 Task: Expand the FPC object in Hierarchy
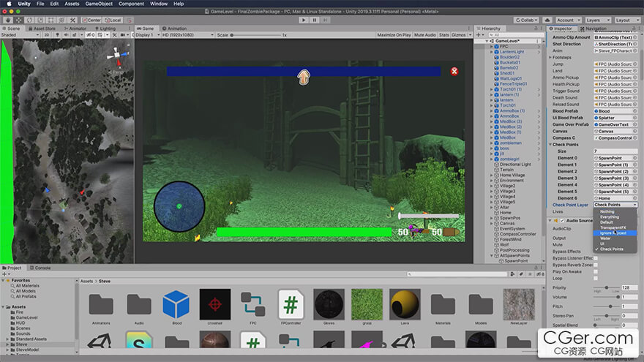pyautogui.click(x=491, y=46)
